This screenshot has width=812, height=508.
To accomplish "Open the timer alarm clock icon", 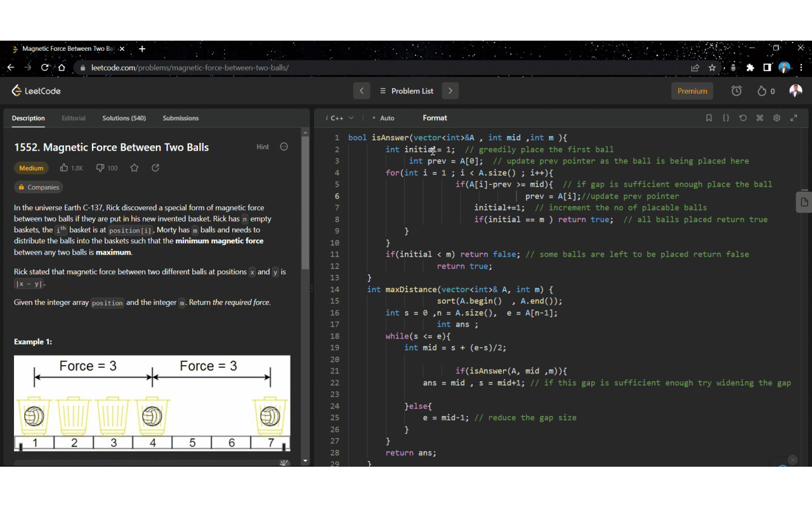I will (x=737, y=91).
